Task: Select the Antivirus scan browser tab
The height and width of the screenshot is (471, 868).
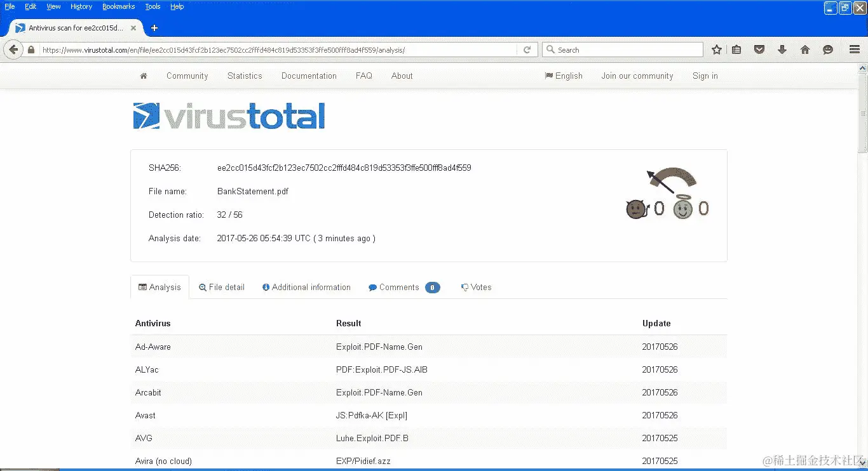Action: click(75, 28)
